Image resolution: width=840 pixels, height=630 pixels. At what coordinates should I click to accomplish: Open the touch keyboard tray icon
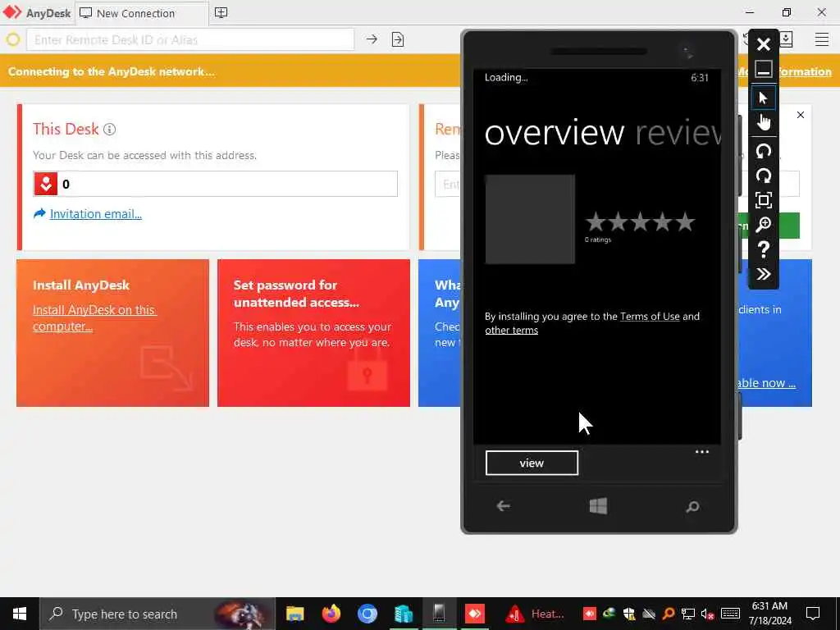(x=730, y=614)
